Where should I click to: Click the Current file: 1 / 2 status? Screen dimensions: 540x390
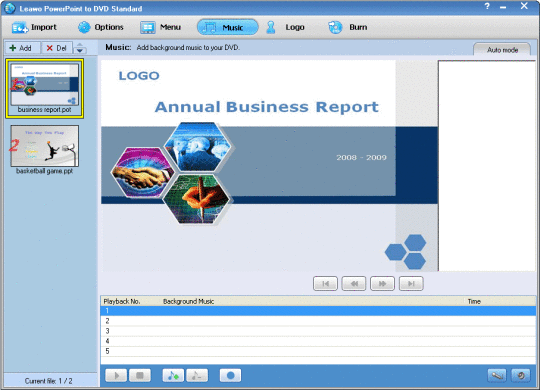(49, 381)
